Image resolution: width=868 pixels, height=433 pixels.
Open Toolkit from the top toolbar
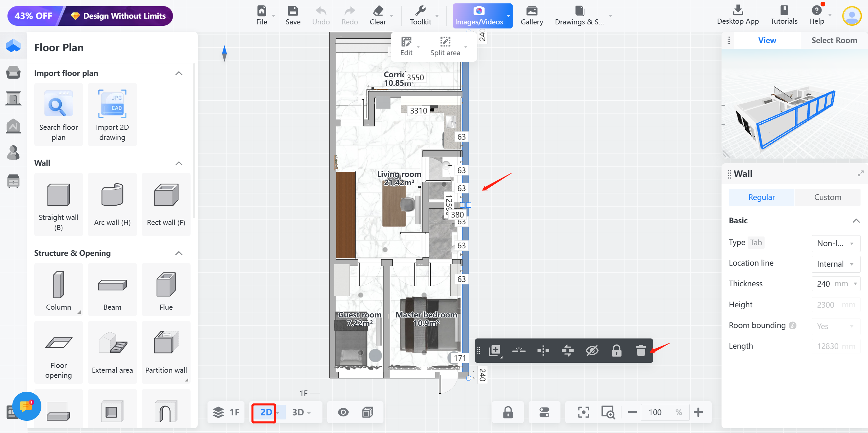pos(420,16)
